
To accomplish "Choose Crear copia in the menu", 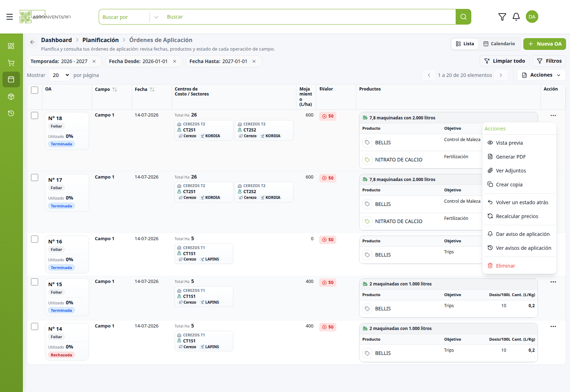I will 519,185.
